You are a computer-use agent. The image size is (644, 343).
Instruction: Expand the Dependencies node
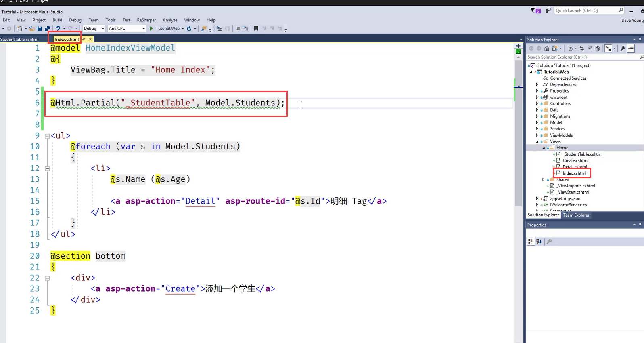(537, 84)
